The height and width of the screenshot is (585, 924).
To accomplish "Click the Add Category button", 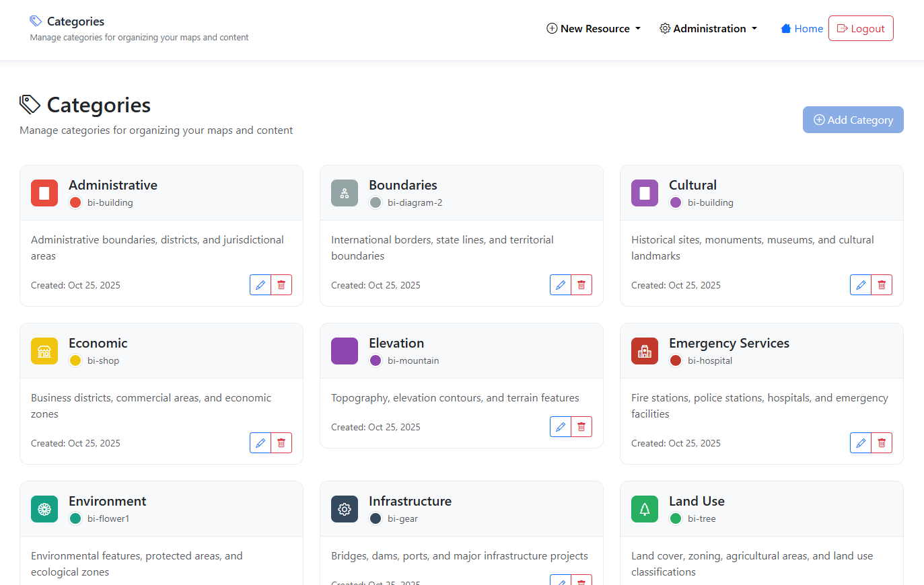I will (853, 120).
